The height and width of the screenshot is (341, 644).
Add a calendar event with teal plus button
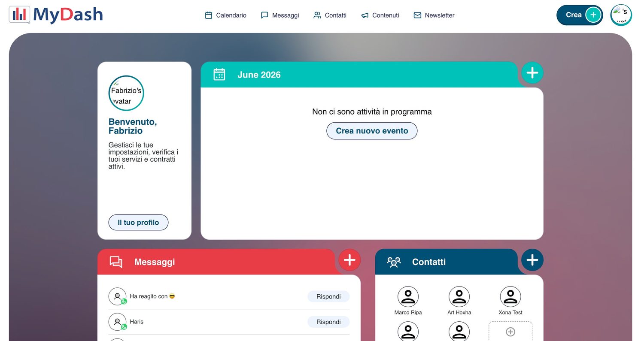[x=532, y=72]
